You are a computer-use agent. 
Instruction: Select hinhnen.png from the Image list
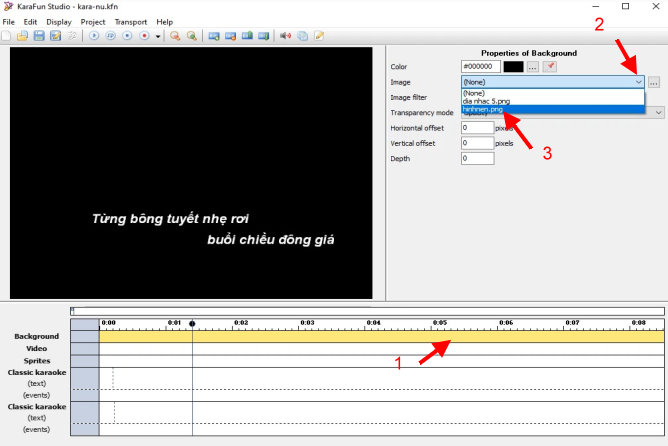point(483,109)
